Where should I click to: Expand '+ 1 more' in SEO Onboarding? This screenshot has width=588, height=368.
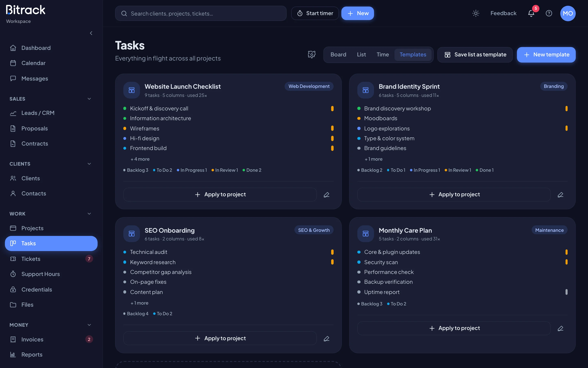pyautogui.click(x=139, y=303)
